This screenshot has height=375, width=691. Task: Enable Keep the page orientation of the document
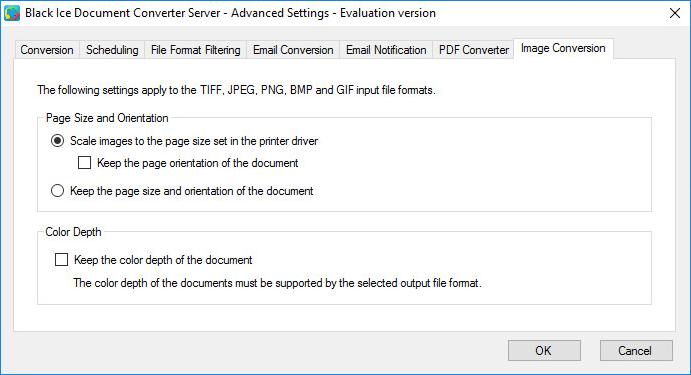pyautogui.click(x=85, y=163)
